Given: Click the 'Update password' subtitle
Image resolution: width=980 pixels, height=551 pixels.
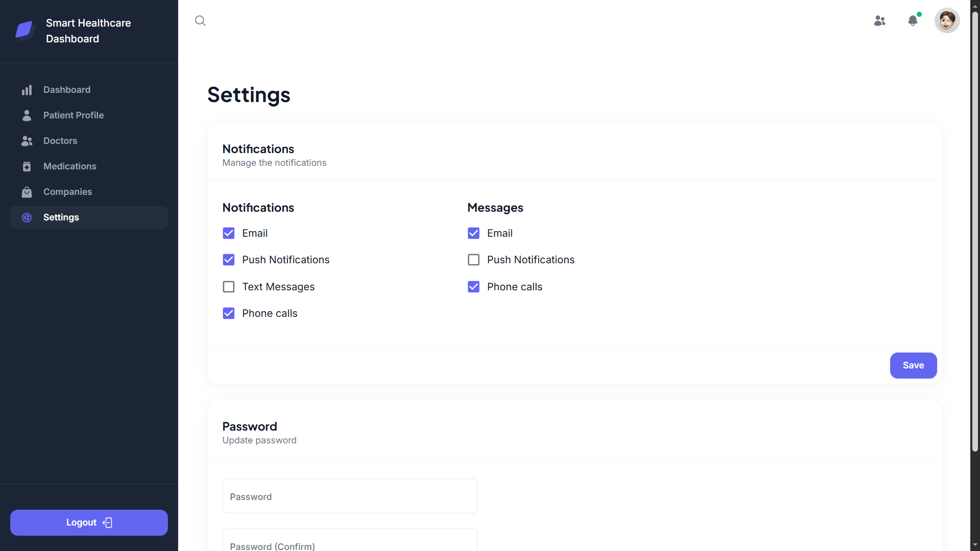Looking at the screenshot, I should 259,440.
